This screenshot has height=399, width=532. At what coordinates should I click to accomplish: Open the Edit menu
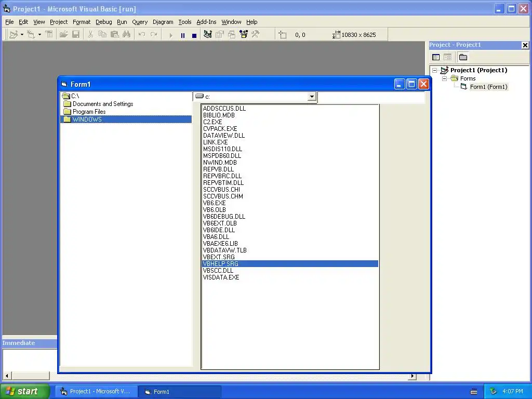click(x=23, y=22)
